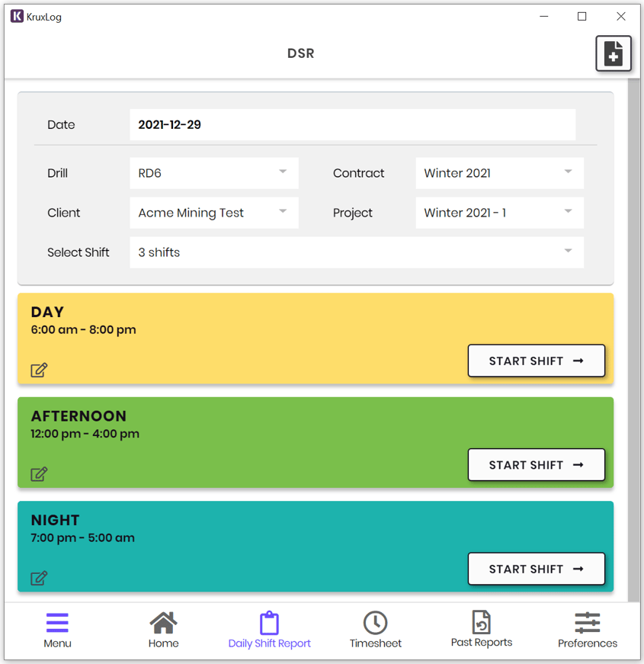Start the NIGHT shift

point(536,569)
